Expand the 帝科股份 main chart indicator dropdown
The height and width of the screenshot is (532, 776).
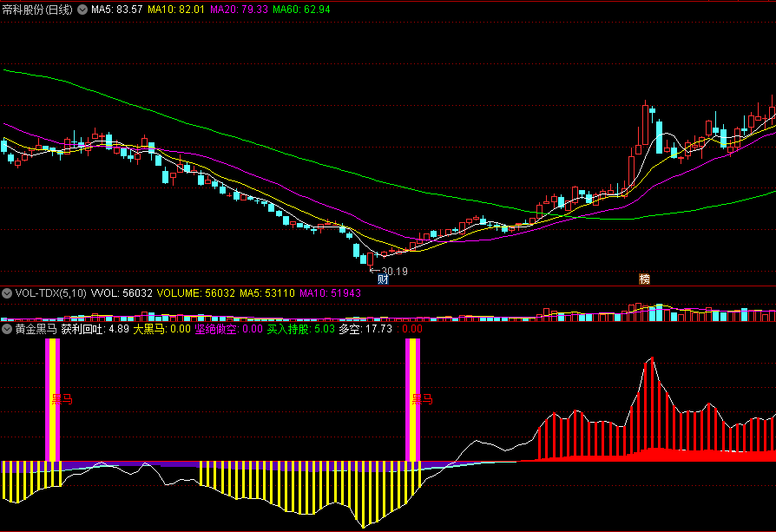82,10
